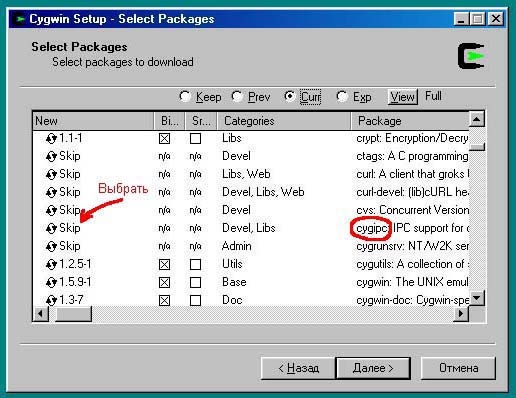This screenshot has height=398, width=516.
Task: Select the Curr radio button
Action: 290,96
